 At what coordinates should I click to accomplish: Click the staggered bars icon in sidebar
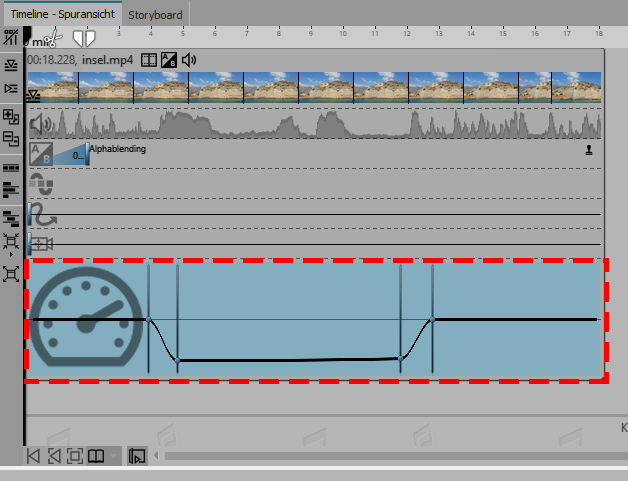pos(11,219)
